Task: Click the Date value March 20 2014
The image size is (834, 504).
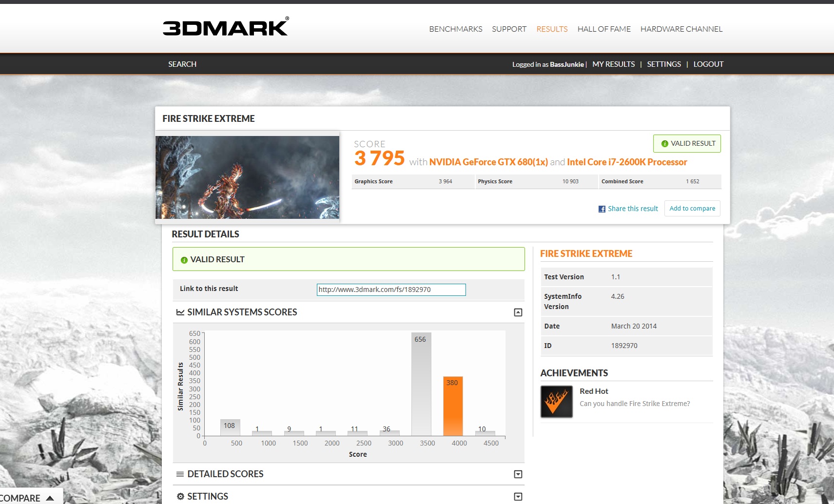Action: tap(634, 326)
